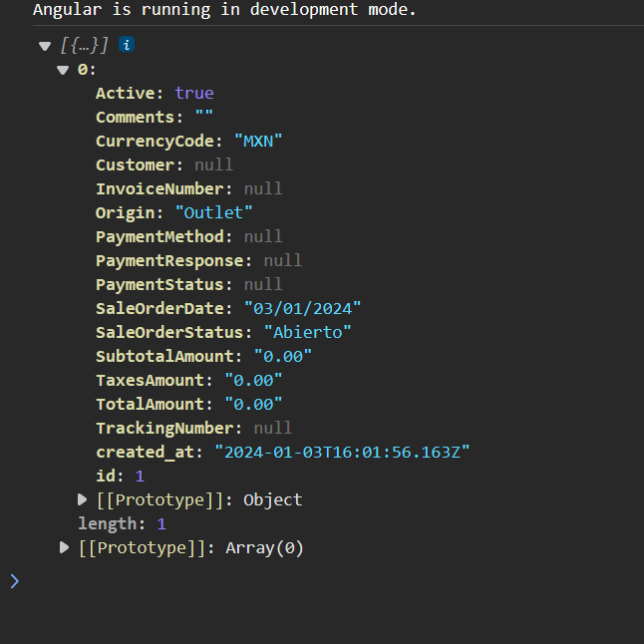Collapse the index 0 object arrow
This screenshot has height=644, width=644.
coord(63,70)
